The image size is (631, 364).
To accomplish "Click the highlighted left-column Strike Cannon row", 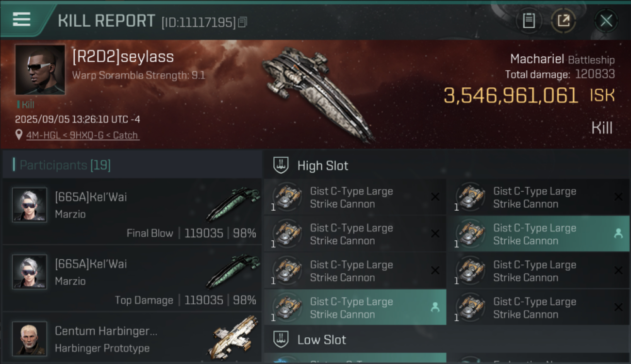I will (x=355, y=308).
